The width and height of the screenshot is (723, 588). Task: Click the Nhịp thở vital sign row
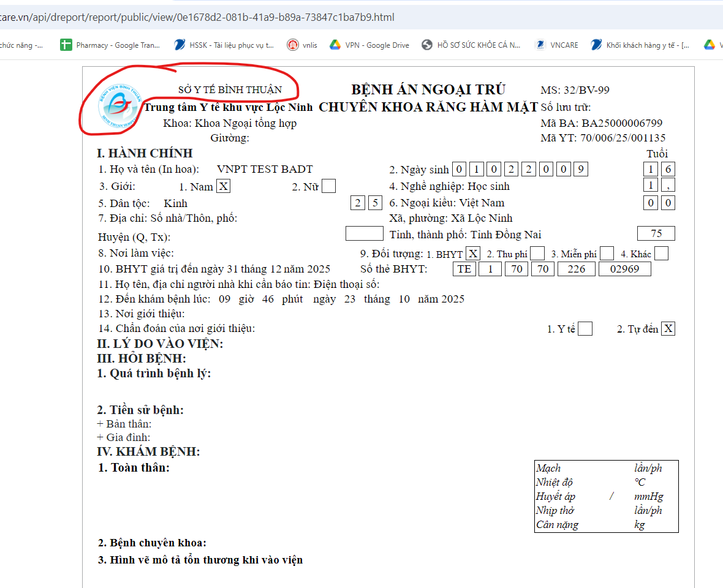coord(607,511)
